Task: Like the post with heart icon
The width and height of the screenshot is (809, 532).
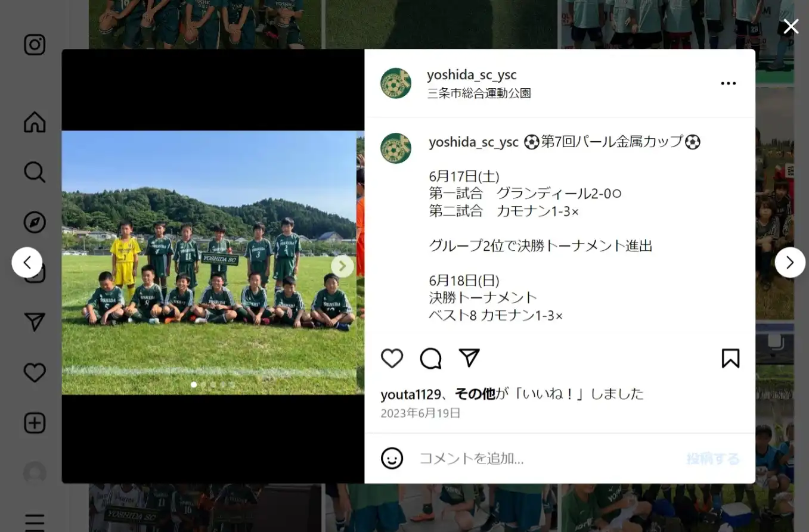Action: (x=392, y=358)
